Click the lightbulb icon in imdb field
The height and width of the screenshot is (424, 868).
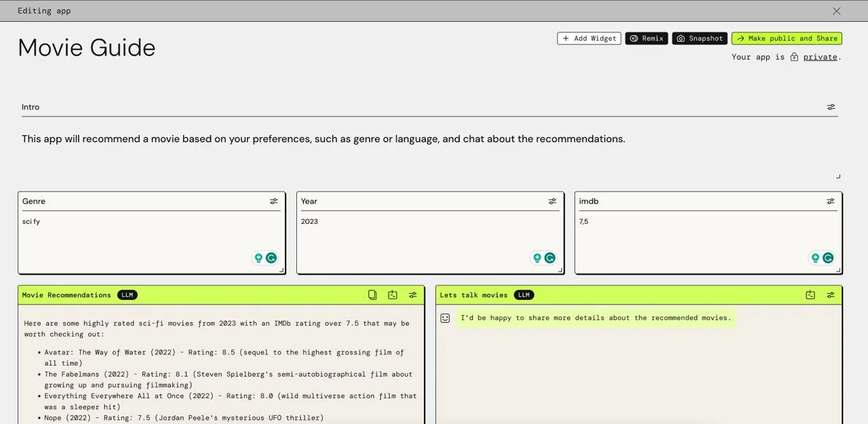coord(815,258)
